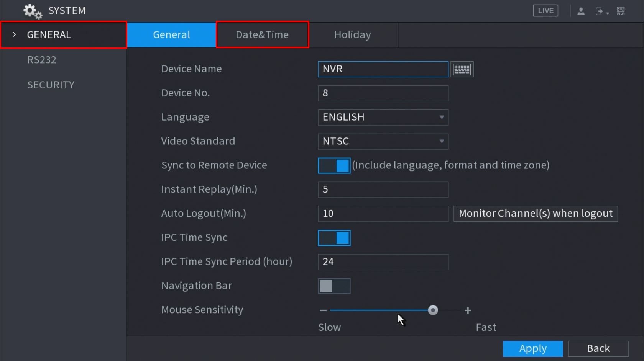Click the minus icon on Mouse Sensitivity

coord(323,310)
